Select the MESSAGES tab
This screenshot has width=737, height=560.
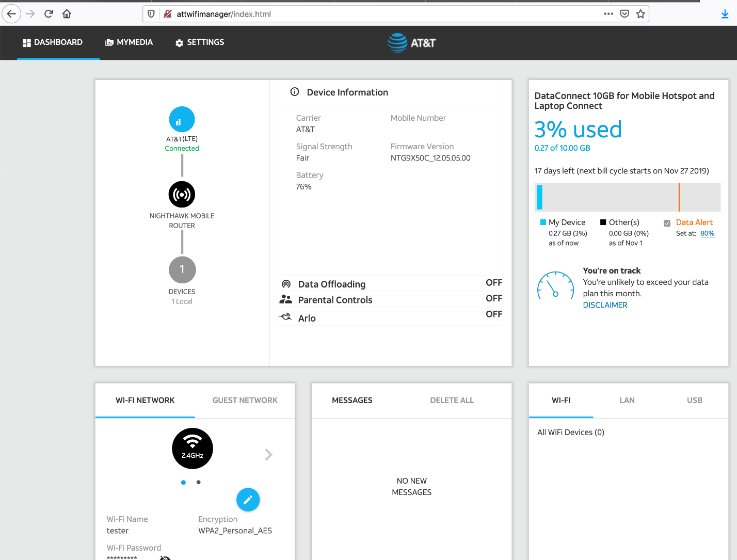point(352,401)
